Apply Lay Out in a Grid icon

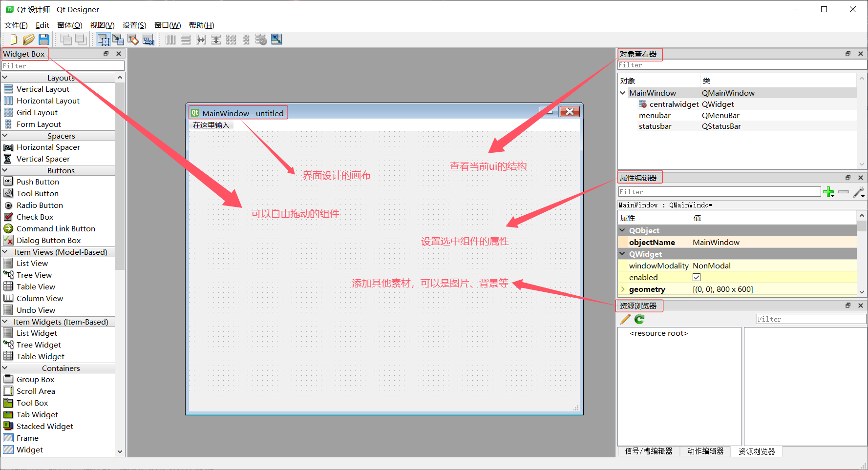[x=231, y=40]
